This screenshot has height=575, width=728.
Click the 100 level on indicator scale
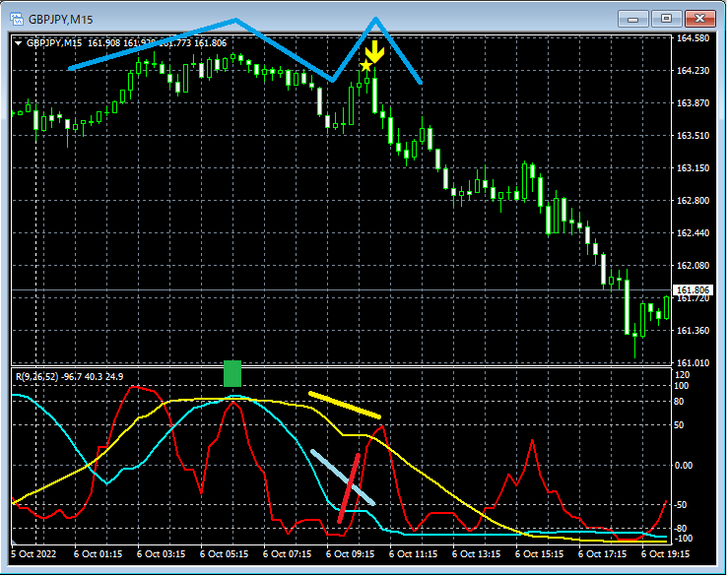[x=680, y=387]
